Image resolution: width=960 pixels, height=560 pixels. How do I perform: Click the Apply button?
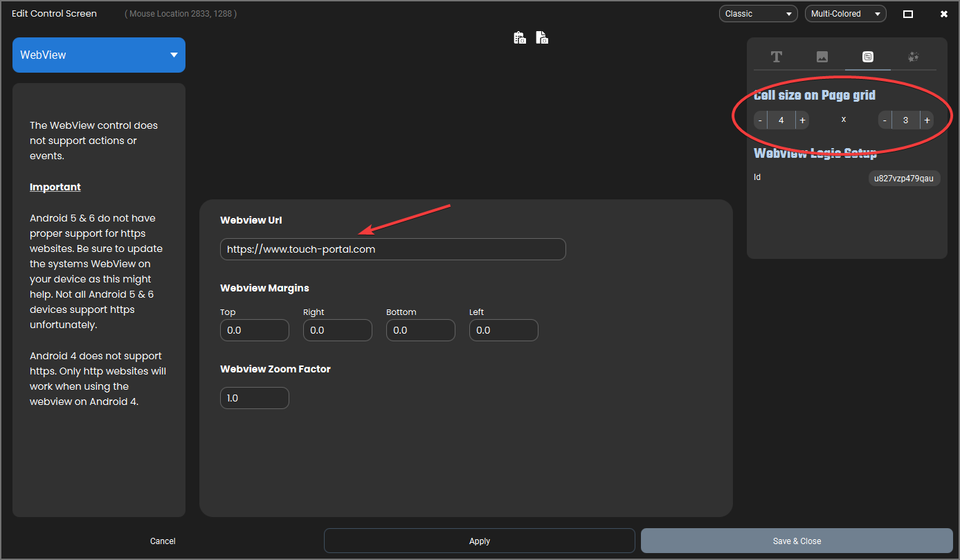coord(480,541)
